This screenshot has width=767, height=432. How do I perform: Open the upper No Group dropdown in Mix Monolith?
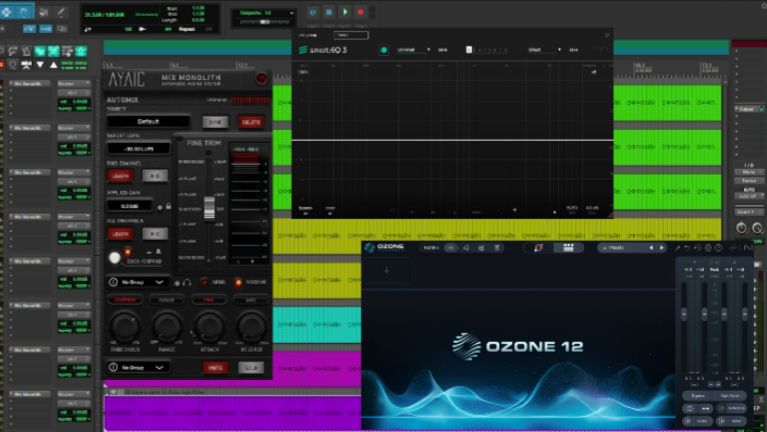point(138,282)
